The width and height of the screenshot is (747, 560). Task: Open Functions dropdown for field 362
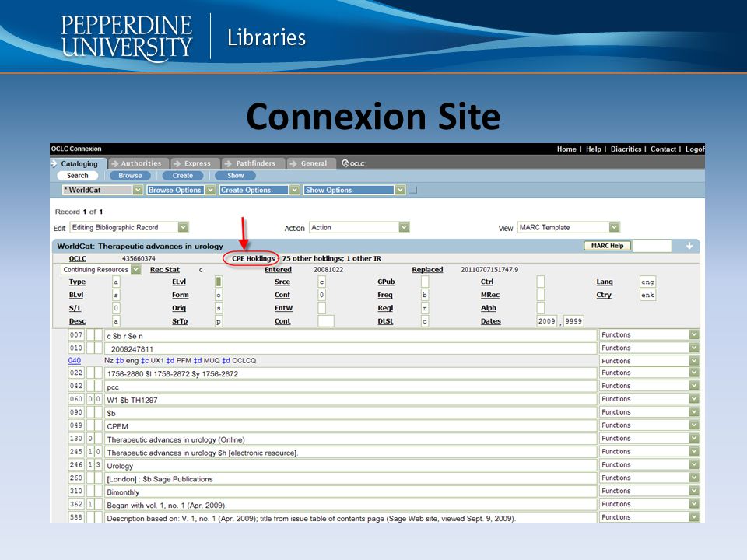[x=649, y=504]
